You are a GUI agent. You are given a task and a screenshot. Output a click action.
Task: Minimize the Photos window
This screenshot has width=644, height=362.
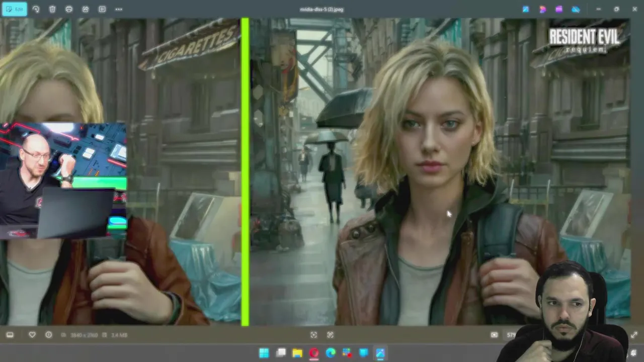598,9
